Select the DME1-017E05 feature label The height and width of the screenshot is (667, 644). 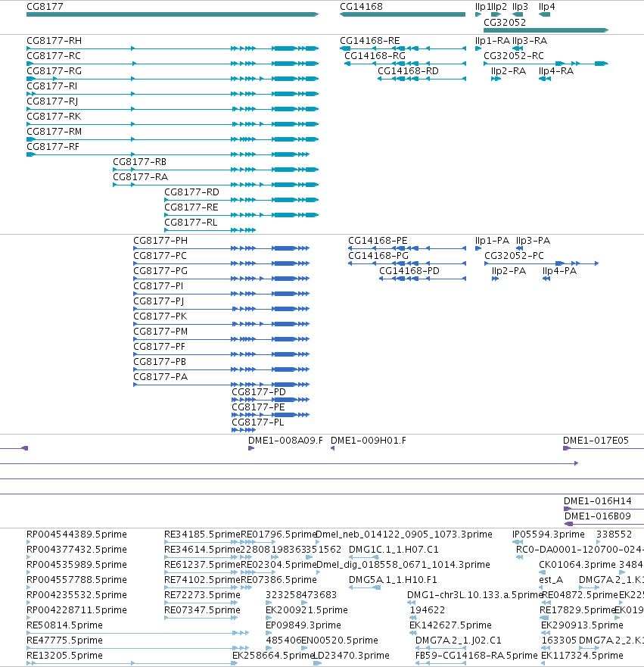596,441
